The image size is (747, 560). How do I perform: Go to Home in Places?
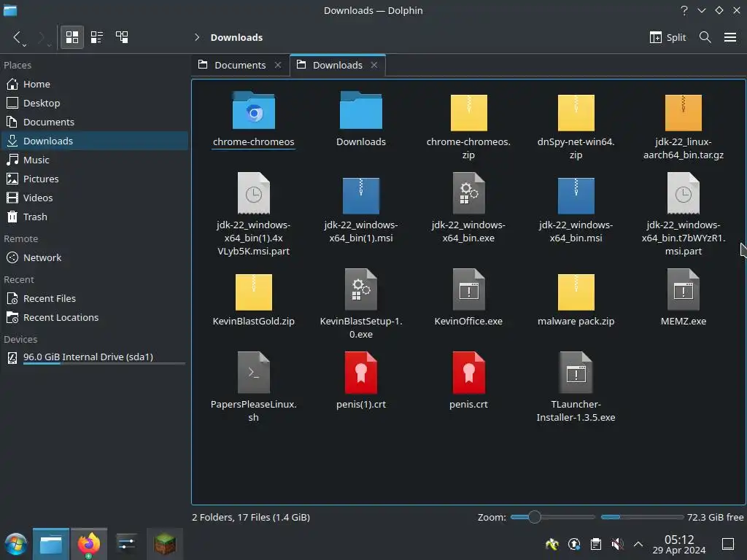tap(94, 85)
